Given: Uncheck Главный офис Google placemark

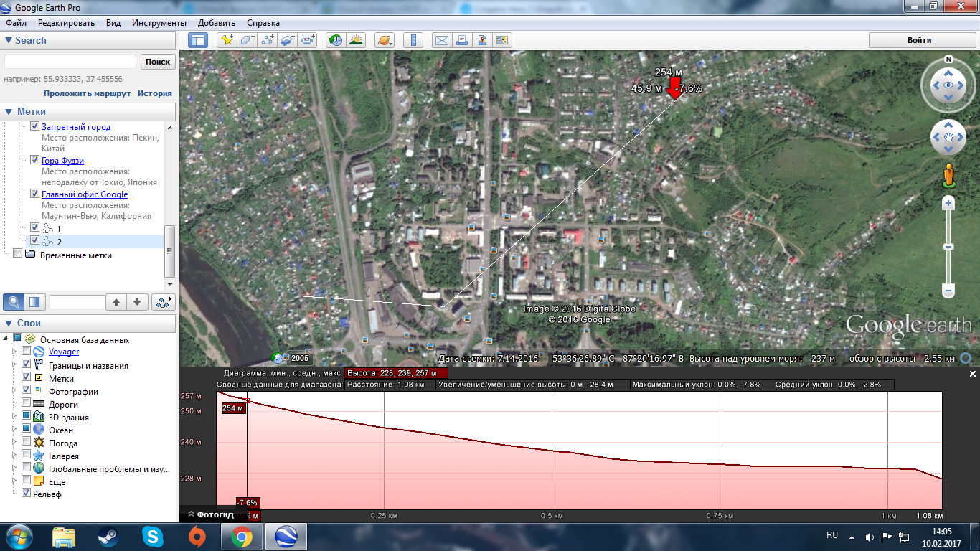Looking at the screenshot, I should pos(34,194).
